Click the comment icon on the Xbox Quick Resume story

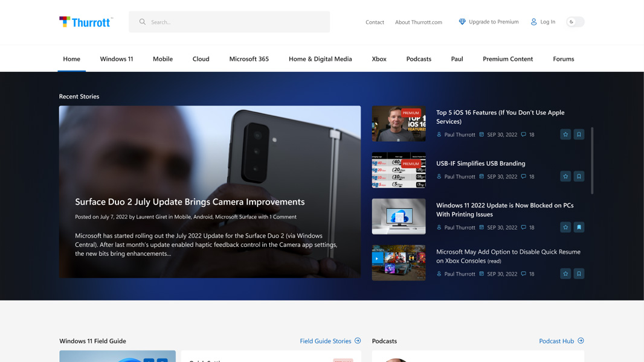pos(524,274)
